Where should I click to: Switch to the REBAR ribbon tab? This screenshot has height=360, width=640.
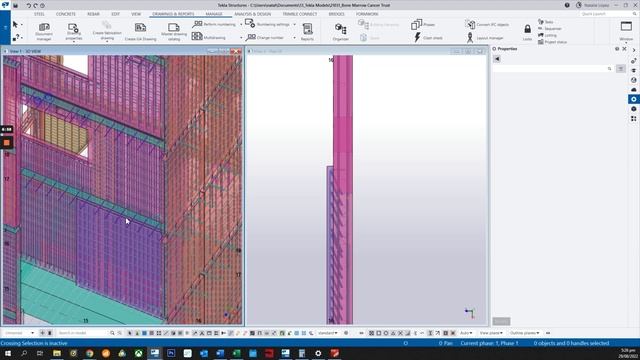[x=93, y=14]
